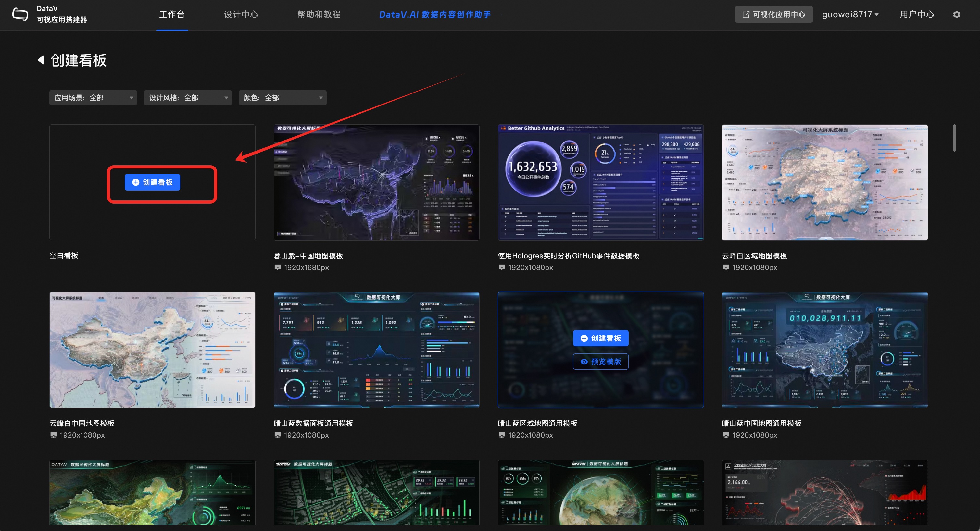The image size is (980, 531).
Task: Switch to the 设计中心 tab
Action: click(241, 15)
